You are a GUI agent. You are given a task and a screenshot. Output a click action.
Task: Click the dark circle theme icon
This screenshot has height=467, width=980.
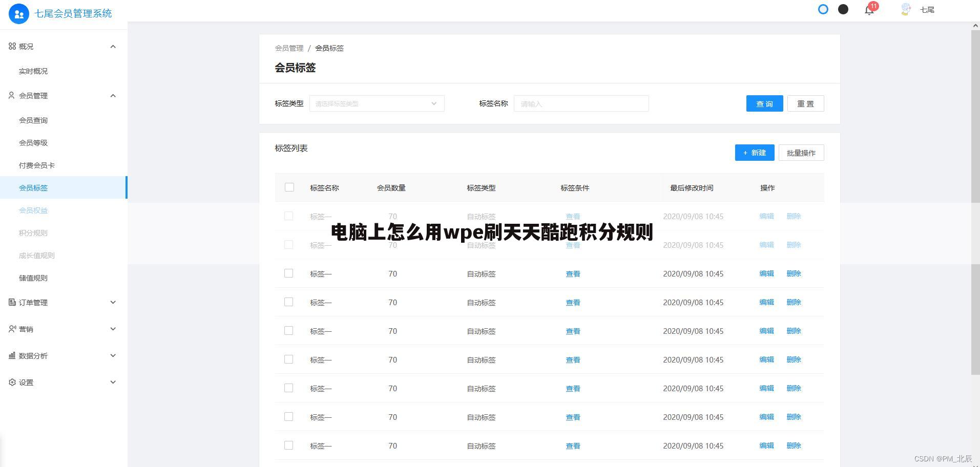[843, 9]
